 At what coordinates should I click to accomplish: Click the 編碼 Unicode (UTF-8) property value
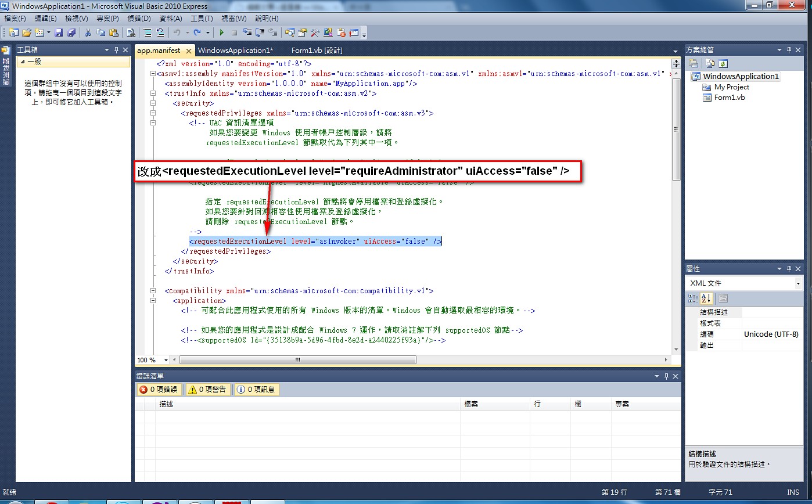771,334
